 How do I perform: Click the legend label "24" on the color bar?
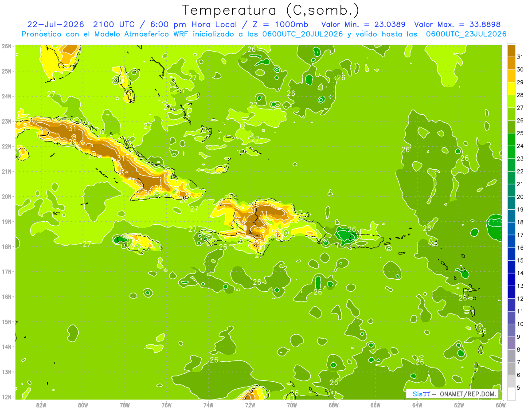(520, 145)
